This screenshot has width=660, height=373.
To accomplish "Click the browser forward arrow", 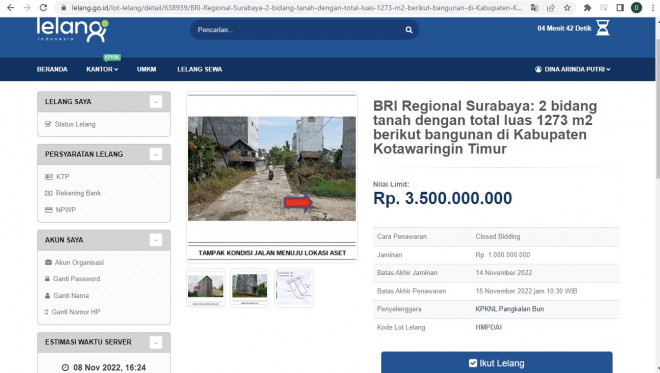I will (27, 8).
